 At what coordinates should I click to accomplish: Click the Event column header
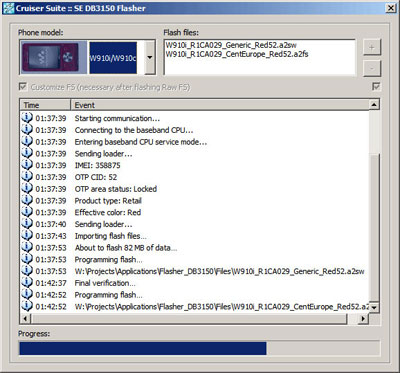(220, 105)
